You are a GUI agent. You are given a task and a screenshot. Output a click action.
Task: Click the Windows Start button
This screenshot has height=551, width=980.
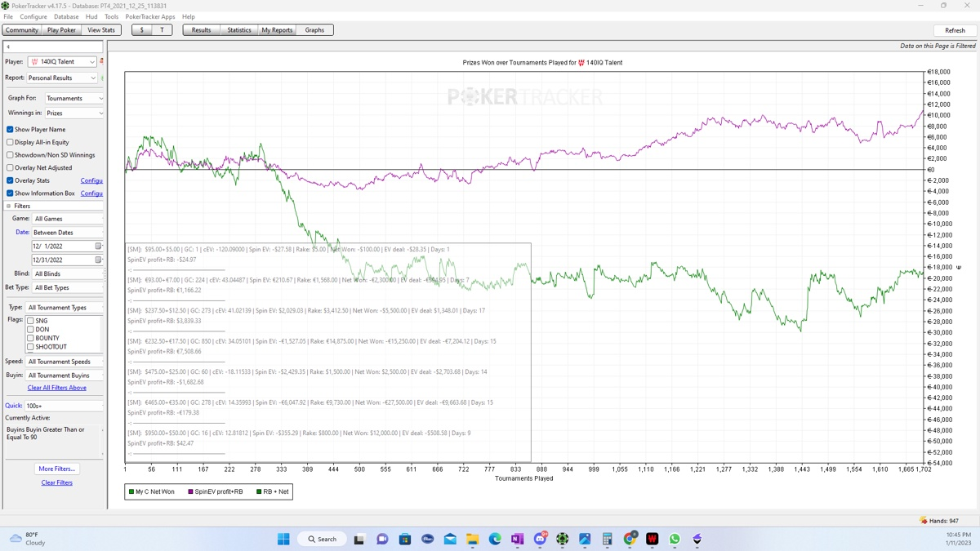click(x=283, y=539)
